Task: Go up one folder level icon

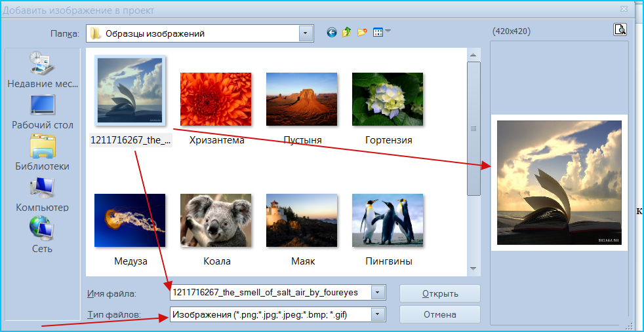Action: pyautogui.click(x=347, y=33)
